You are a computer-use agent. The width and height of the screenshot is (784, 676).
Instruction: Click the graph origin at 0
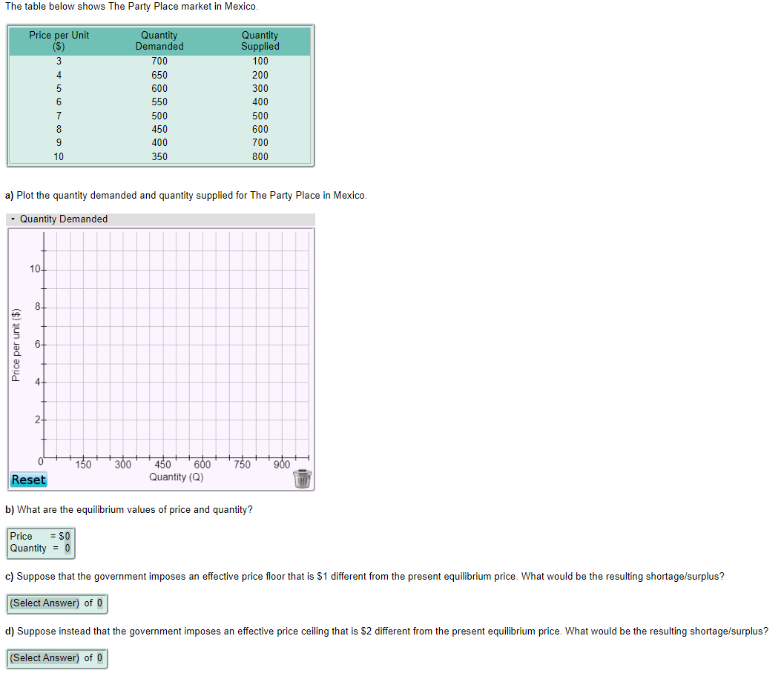[42, 460]
